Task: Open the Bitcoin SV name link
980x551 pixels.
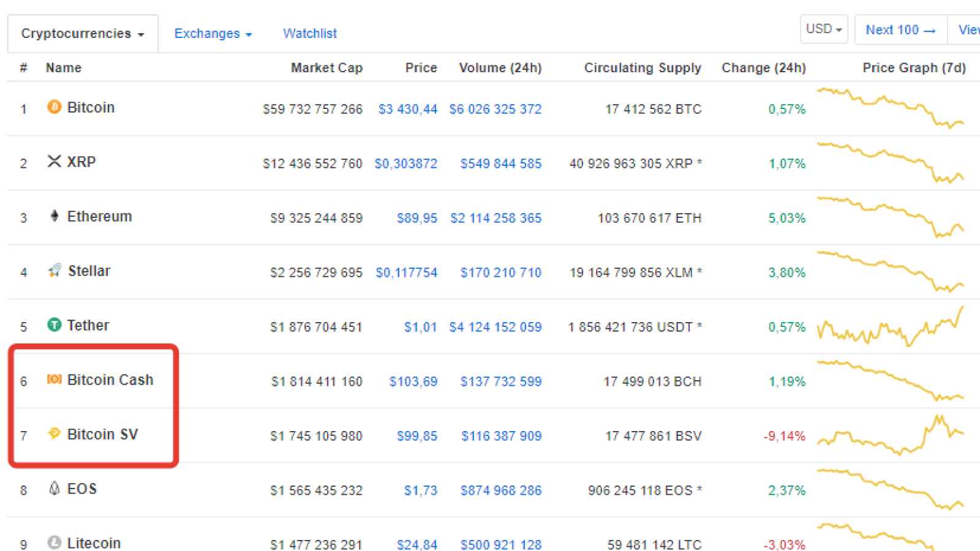Action: coord(102,435)
